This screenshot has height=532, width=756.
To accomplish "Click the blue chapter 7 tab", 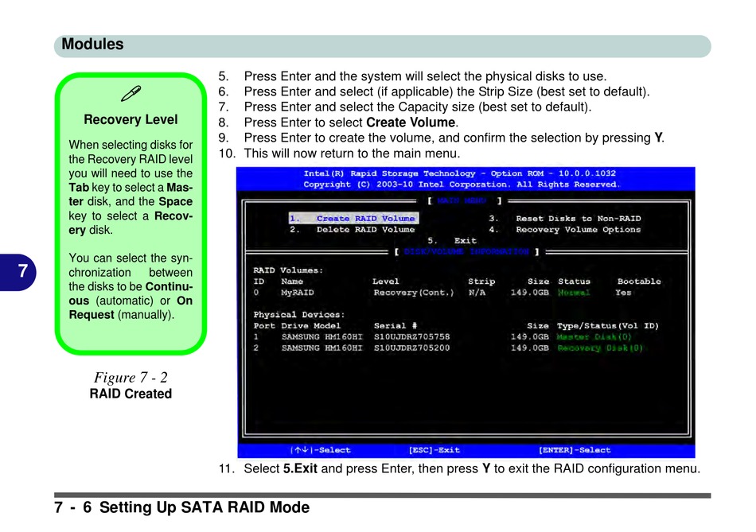I will pos(23,271).
